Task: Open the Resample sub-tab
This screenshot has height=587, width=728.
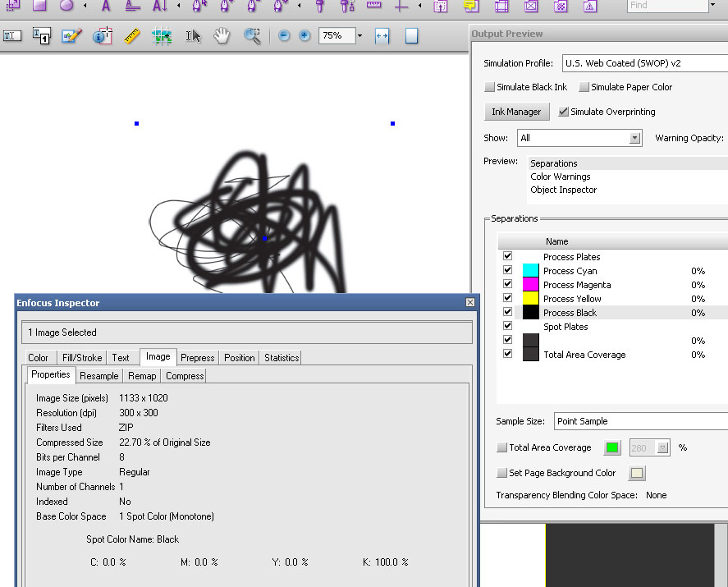Action: [x=98, y=375]
